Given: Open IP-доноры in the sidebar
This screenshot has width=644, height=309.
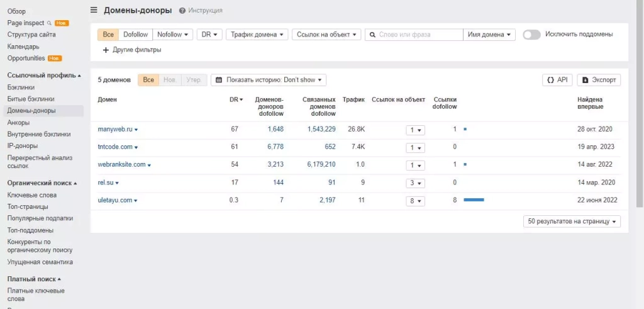Looking at the screenshot, I should 23,145.
